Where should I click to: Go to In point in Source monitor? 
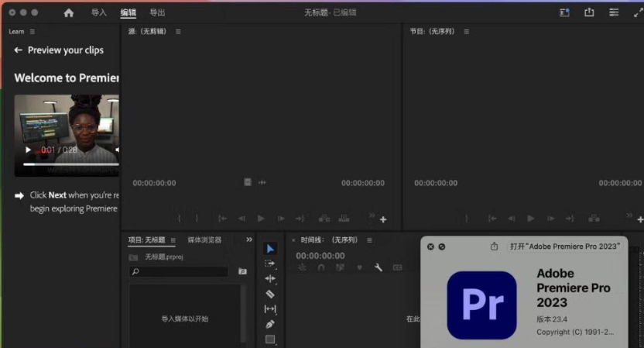pos(222,219)
